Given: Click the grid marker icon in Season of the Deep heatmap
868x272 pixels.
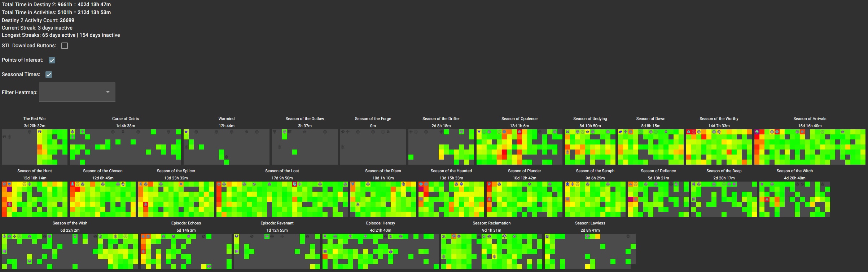Looking at the screenshot, I should (x=694, y=199).
